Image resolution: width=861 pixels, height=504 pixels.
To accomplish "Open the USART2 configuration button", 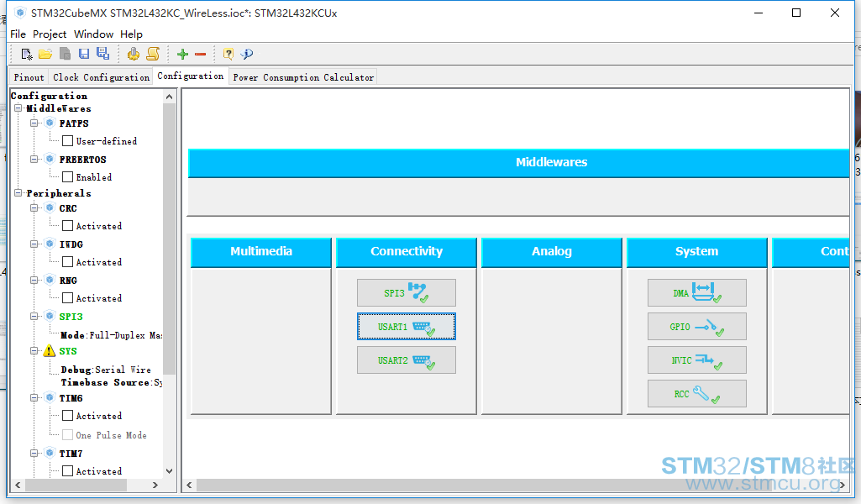I will coord(407,360).
